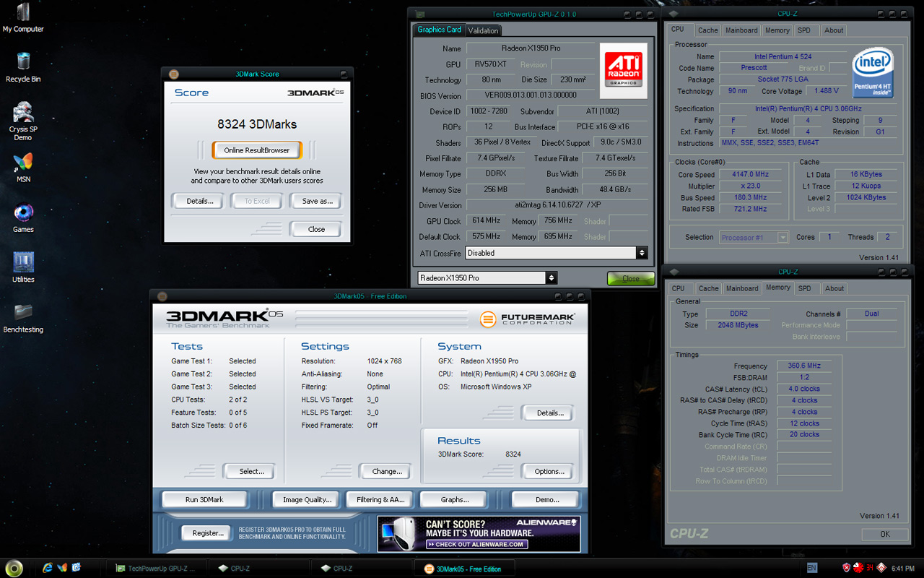Click the Run 3DMark button
This screenshot has height=578, width=924.
point(204,499)
